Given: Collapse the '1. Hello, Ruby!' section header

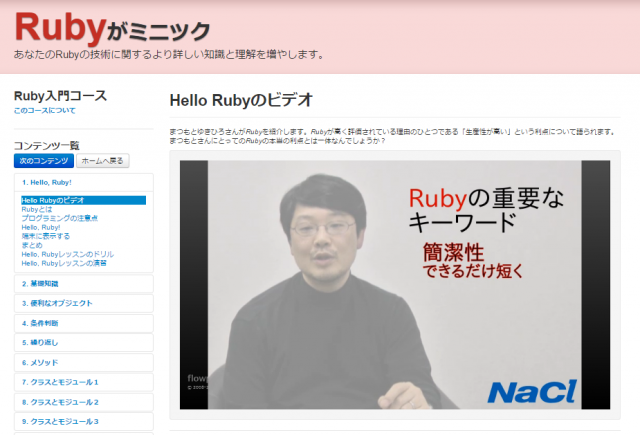Looking at the screenshot, I should point(84,182).
